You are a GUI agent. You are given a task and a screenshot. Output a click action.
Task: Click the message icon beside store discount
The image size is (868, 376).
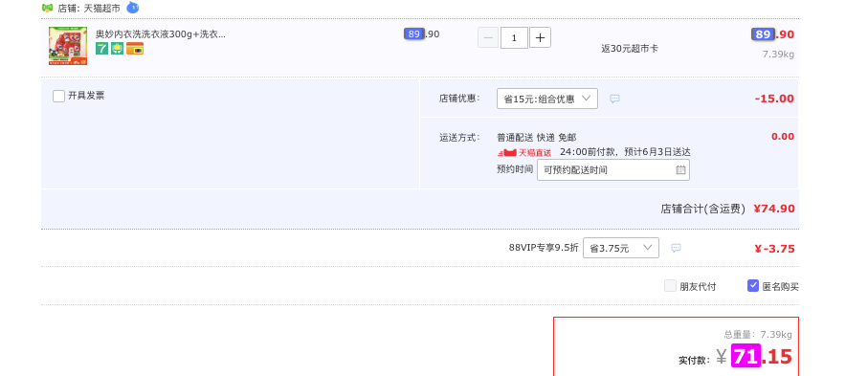615,100
